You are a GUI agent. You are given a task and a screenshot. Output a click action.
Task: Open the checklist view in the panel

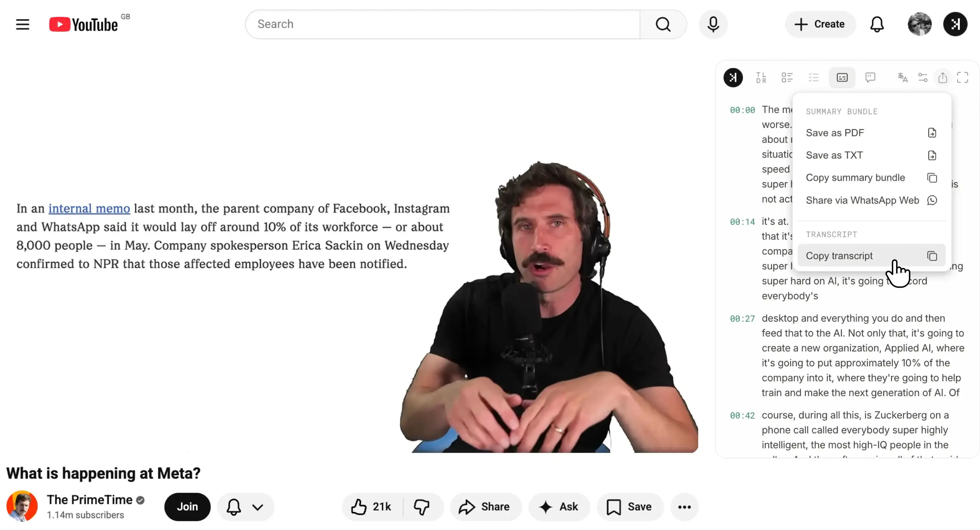(813, 78)
